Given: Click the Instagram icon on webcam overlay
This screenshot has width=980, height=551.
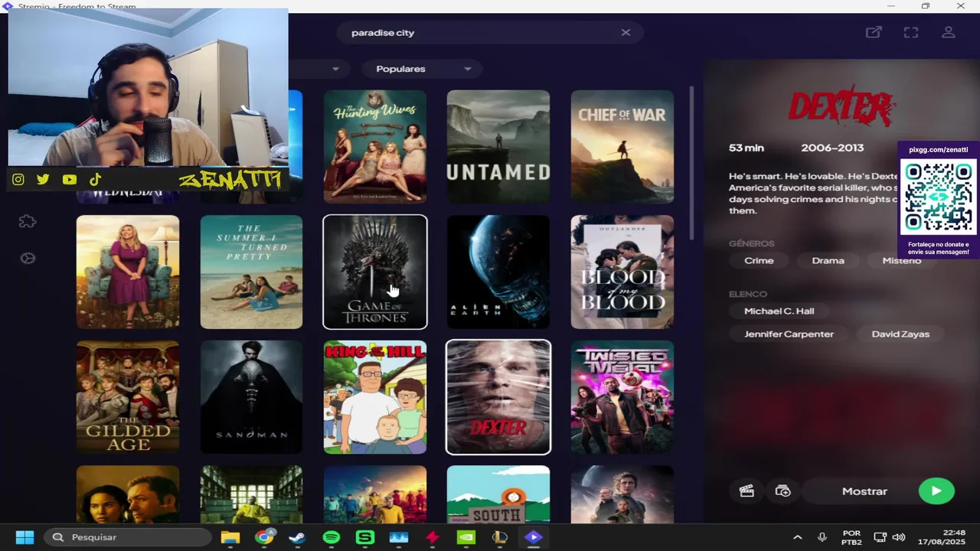Looking at the screenshot, I should (x=18, y=180).
